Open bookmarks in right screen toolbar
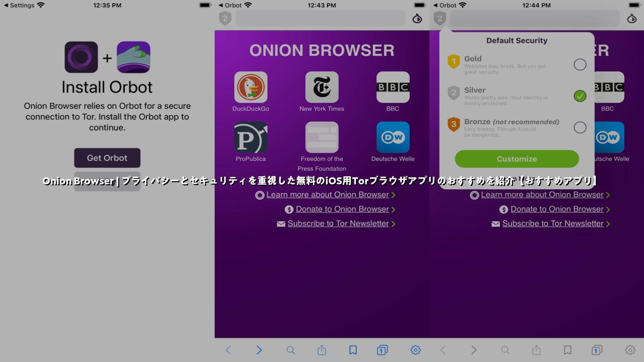 pyautogui.click(x=568, y=350)
